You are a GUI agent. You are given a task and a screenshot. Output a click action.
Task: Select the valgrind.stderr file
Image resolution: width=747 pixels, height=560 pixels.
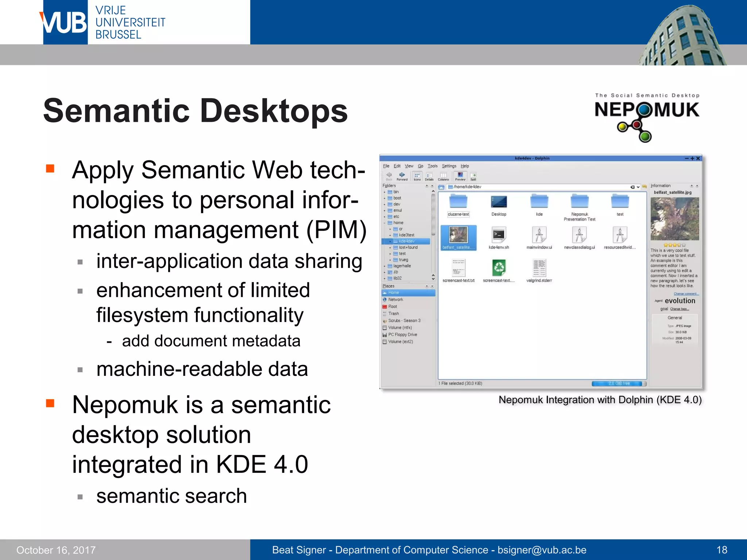click(x=539, y=271)
